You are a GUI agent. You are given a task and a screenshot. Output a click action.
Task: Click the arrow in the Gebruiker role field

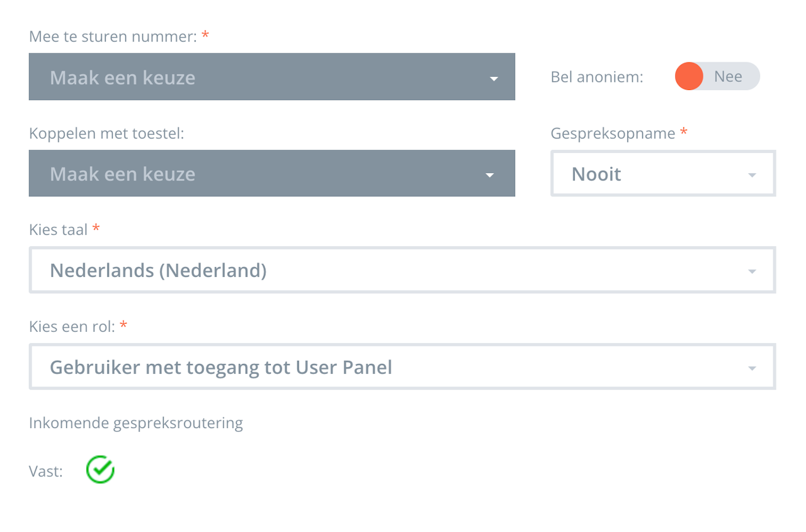tap(752, 368)
